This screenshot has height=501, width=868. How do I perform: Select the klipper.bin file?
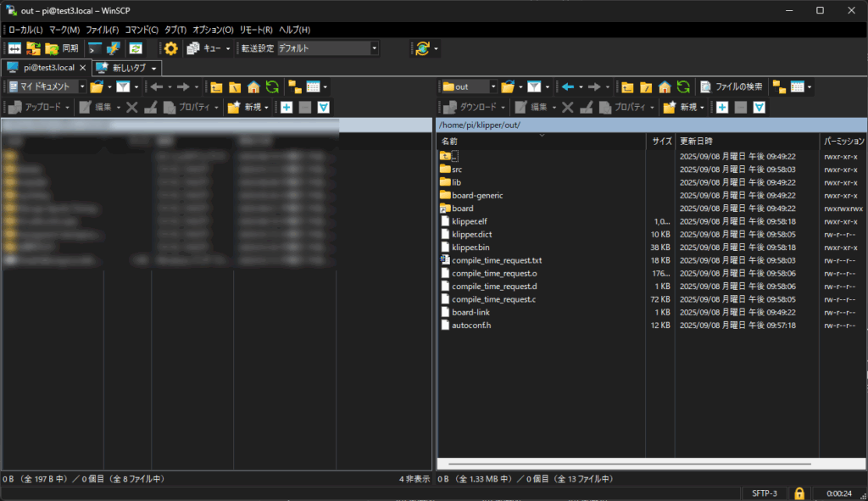470,248
